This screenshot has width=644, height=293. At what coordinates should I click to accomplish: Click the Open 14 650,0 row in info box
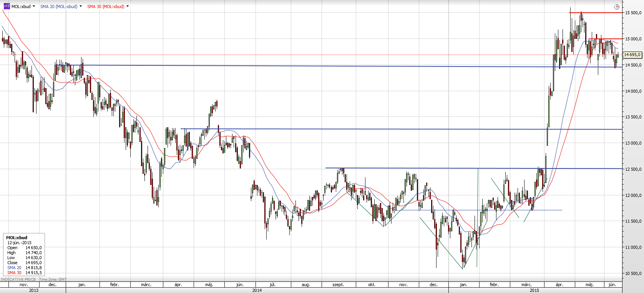coord(24,248)
